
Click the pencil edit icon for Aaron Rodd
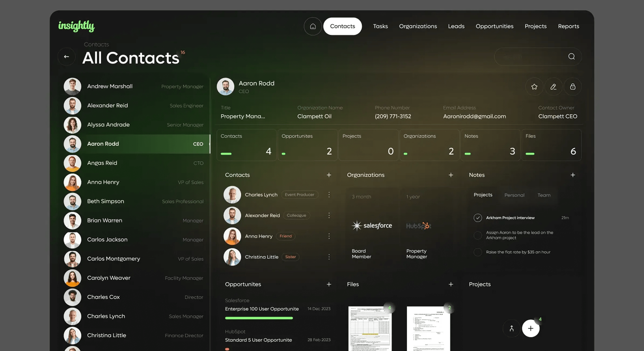coord(553,87)
